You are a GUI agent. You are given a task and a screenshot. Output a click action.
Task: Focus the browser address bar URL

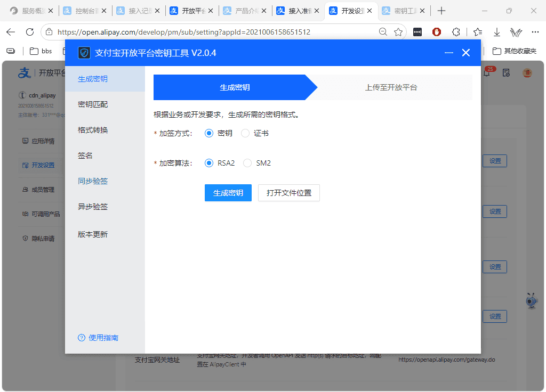pos(184,32)
